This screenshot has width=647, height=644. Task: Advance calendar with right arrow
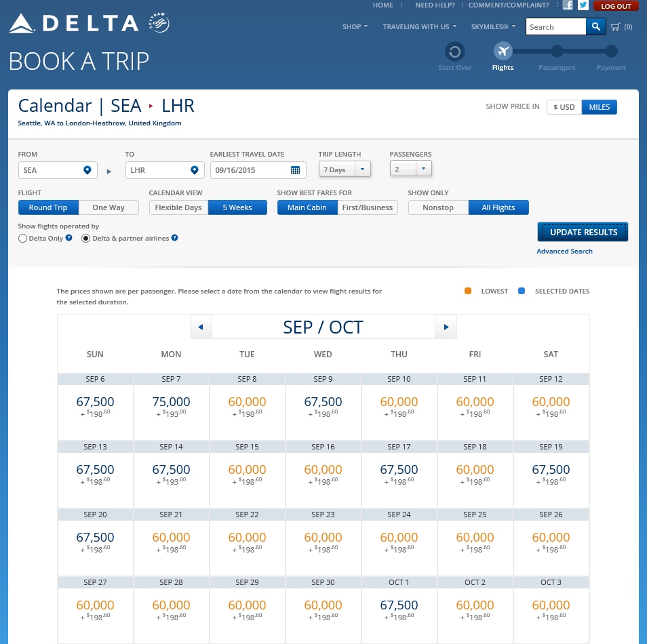pyautogui.click(x=446, y=327)
